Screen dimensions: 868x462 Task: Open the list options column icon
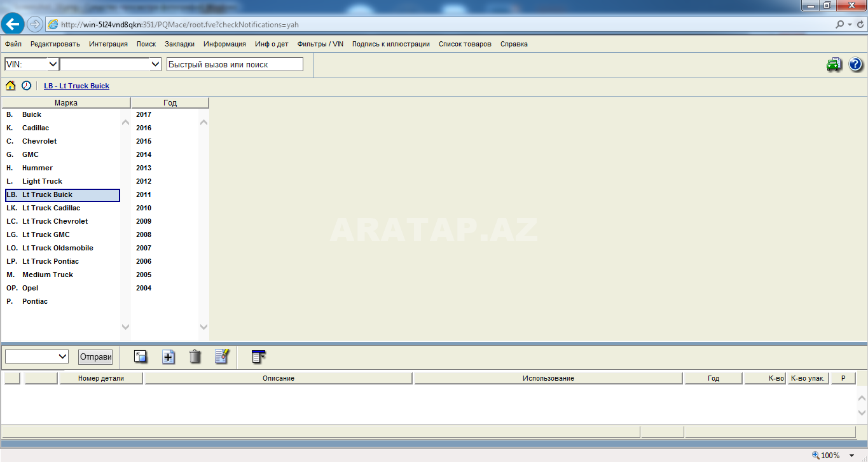259,357
